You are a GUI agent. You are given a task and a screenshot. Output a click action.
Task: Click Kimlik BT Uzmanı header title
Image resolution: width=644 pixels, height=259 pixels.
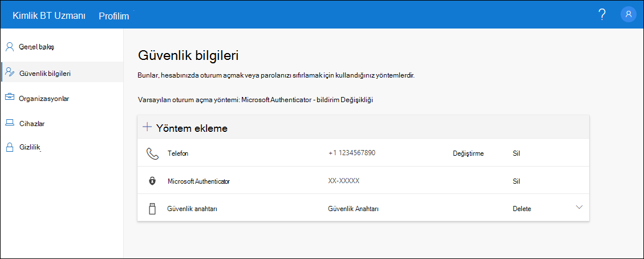49,15
